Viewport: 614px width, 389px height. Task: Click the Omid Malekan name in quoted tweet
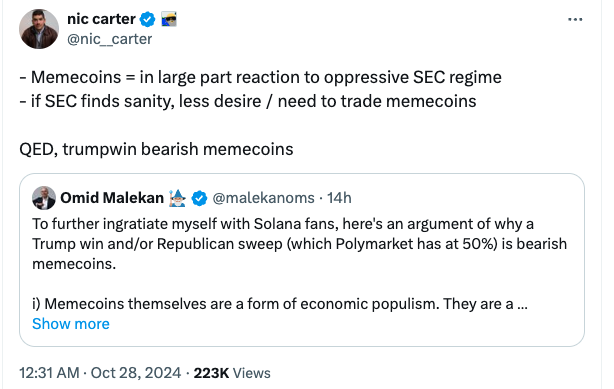tap(112, 198)
